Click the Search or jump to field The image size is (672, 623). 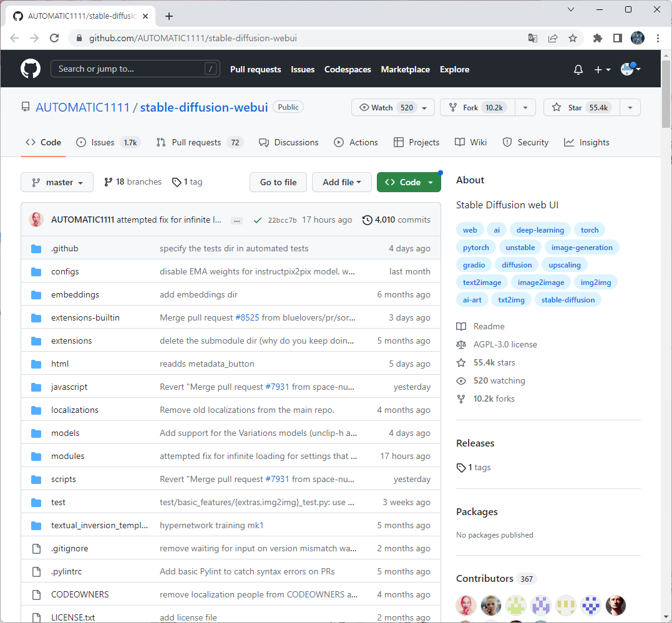click(135, 69)
